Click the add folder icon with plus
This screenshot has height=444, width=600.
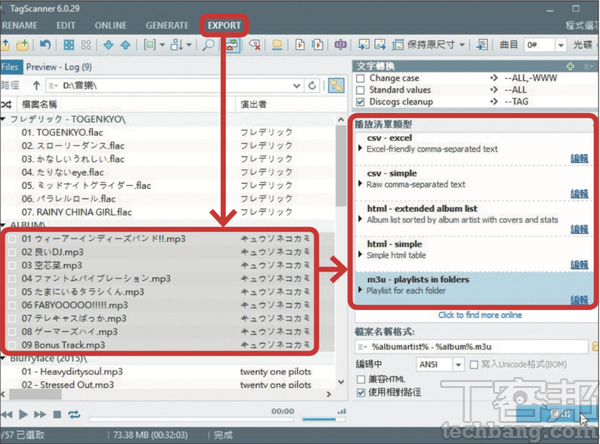tap(23, 45)
